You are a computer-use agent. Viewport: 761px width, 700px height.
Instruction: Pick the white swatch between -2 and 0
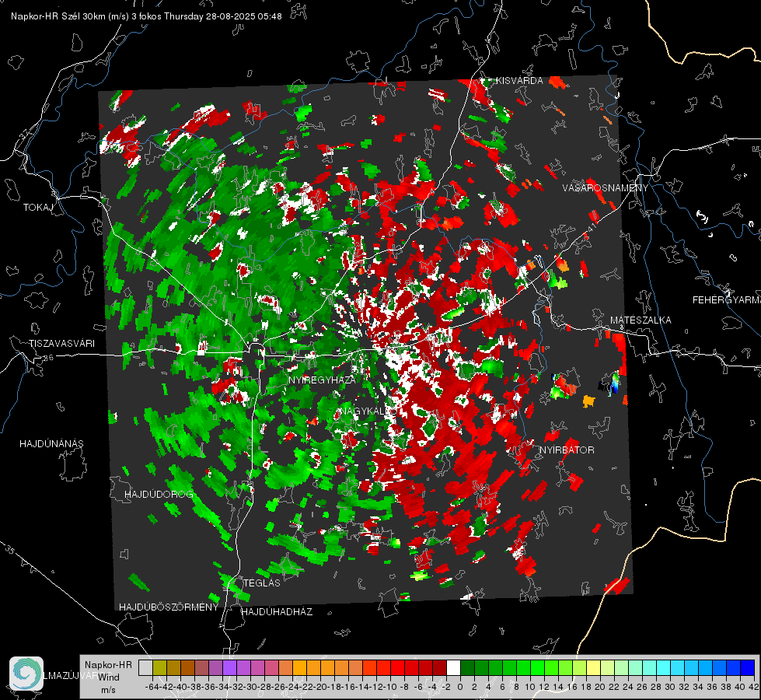point(453,667)
